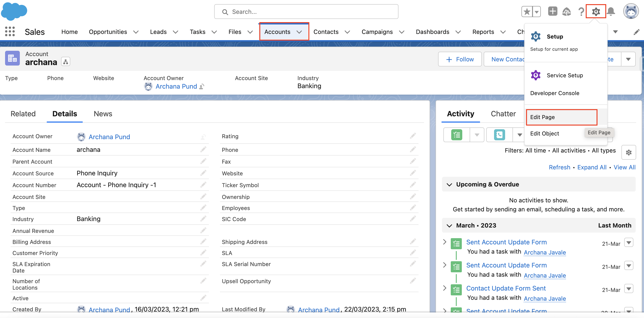Edit the Account Name field pencil
This screenshot has width=644, height=318.
click(203, 150)
